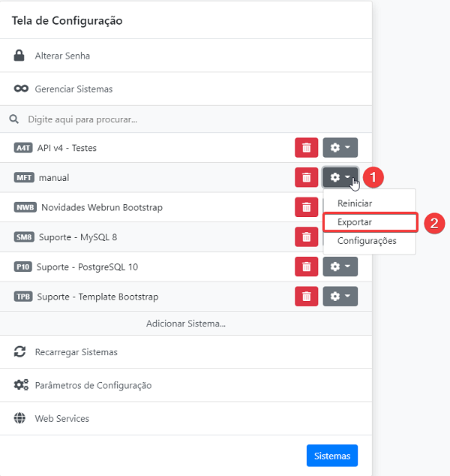Toggle the gear dropdown for manual
The image size is (450, 476).
[340, 178]
